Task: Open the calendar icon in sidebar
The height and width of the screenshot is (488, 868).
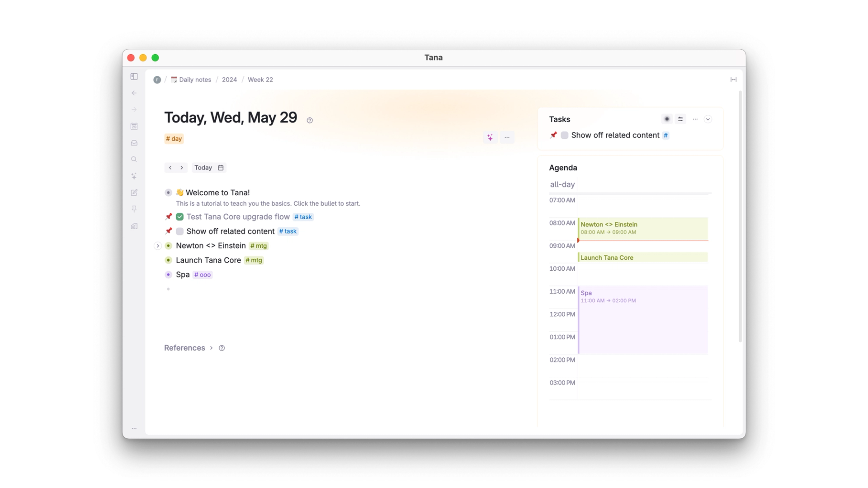Action: [134, 127]
